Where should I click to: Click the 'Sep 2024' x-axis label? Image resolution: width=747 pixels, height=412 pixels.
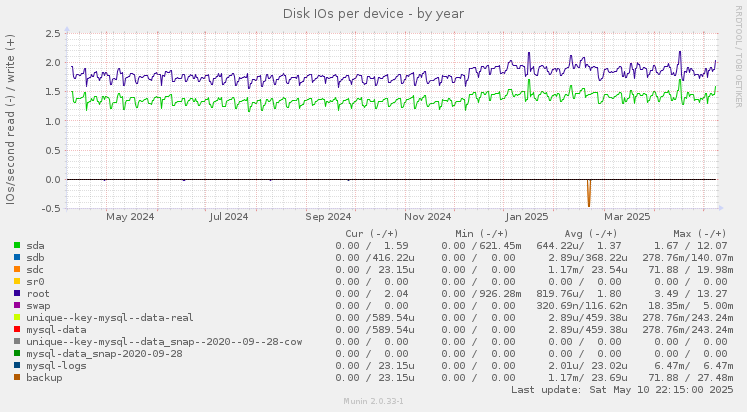(328, 217)
